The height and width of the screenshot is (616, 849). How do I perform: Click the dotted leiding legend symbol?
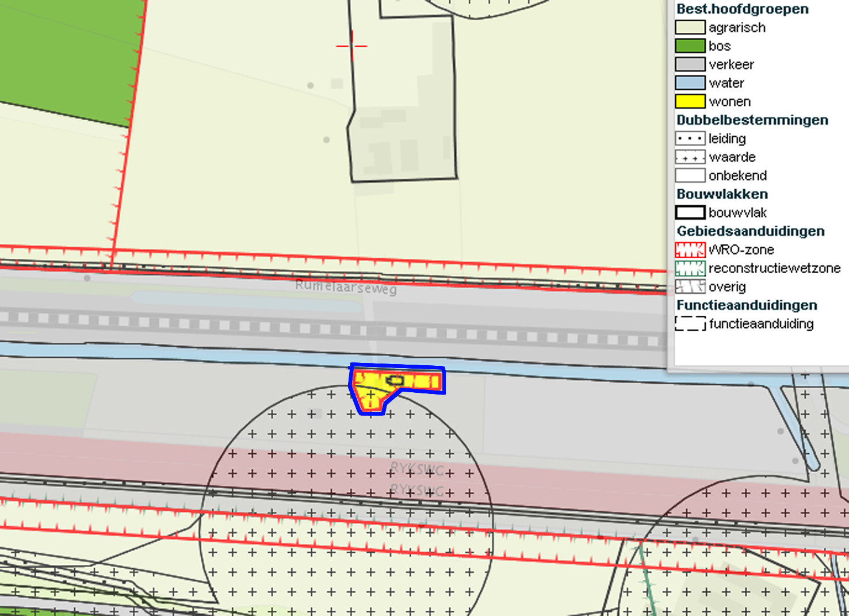[x=690, y=138]
